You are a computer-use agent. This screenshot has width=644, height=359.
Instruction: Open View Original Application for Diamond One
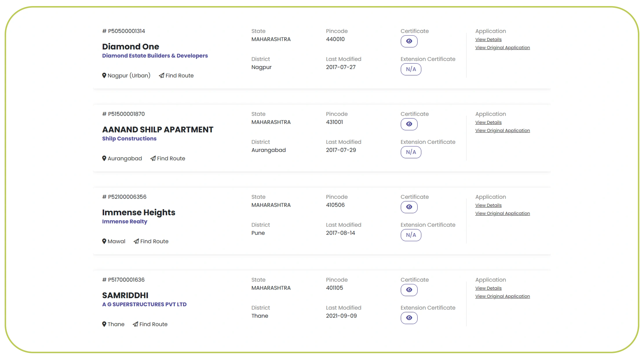click(x=502, y=47)
